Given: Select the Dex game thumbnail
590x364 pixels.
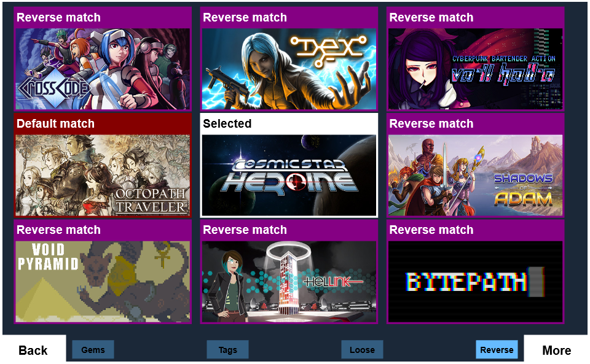Looking at the screenshot, I should pyautogui.click(x=289, y=69).
